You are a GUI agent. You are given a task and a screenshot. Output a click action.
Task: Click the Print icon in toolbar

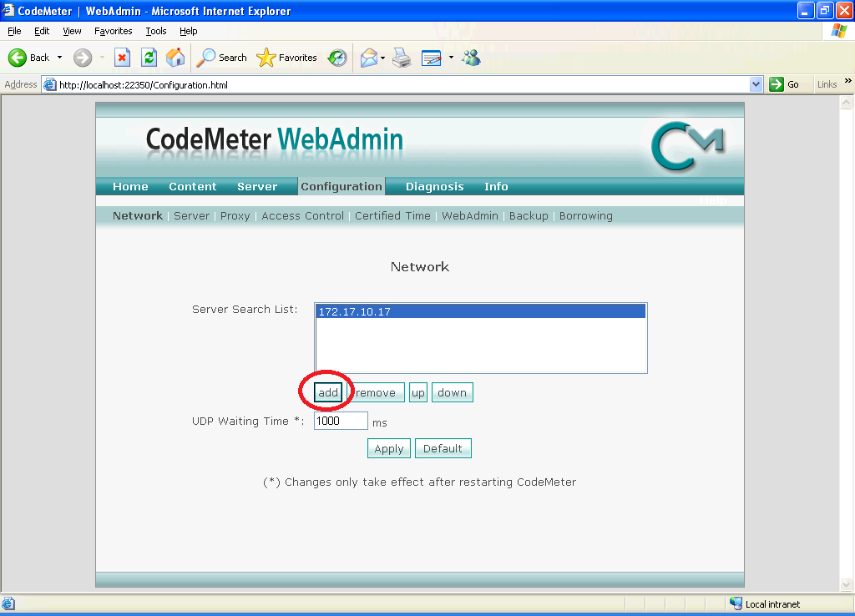click(x=402, y=58)
